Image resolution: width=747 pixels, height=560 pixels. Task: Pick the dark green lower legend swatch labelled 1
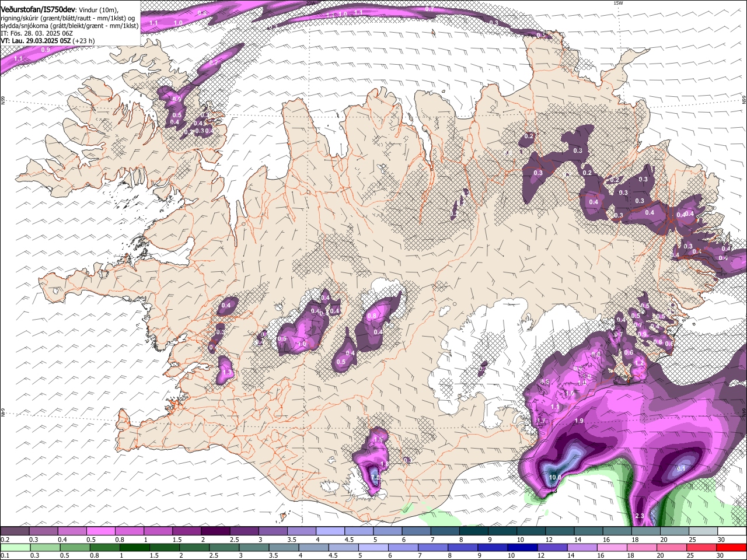coord(134,548)
